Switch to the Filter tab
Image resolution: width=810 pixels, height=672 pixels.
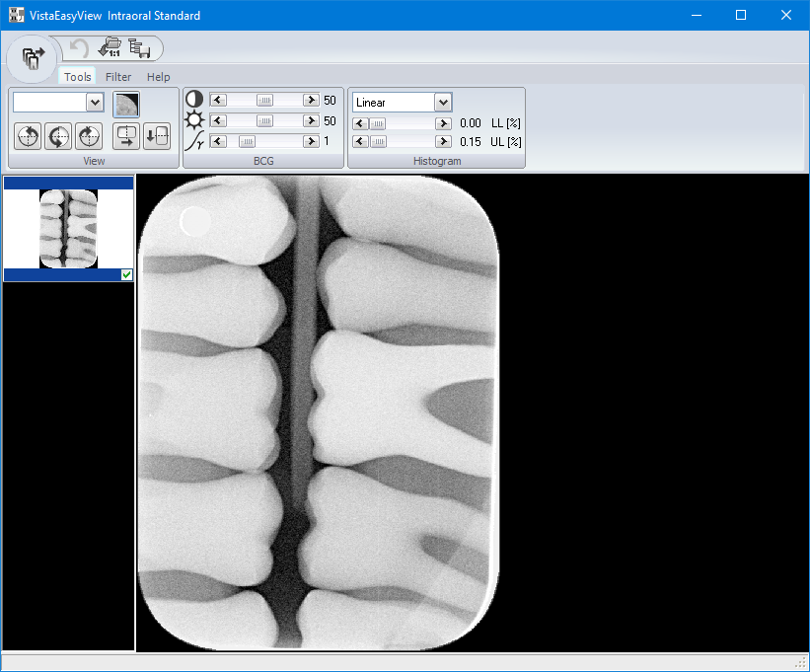click(117, 76)
